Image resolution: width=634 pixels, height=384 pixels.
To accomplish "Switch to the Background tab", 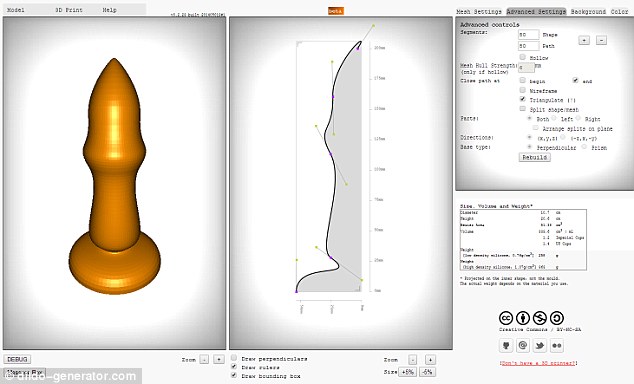I will coord(588,12).
